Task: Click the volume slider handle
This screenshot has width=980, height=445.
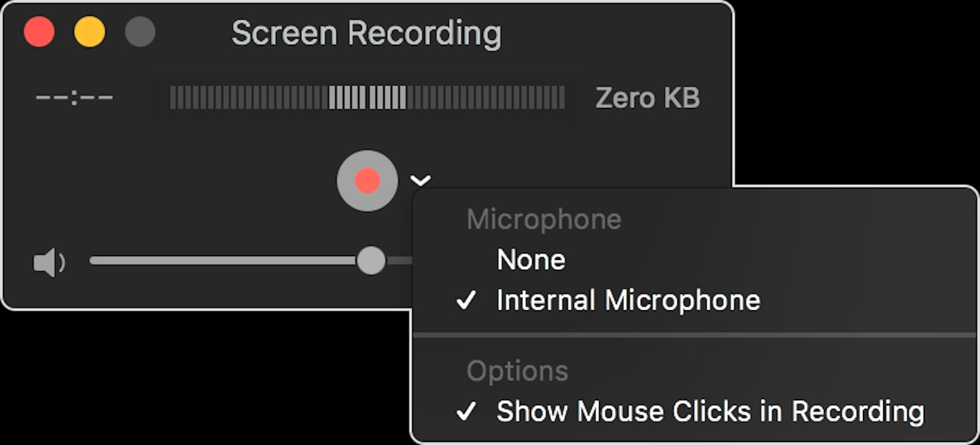Action: pyautogui.click(x=371, y=261)
